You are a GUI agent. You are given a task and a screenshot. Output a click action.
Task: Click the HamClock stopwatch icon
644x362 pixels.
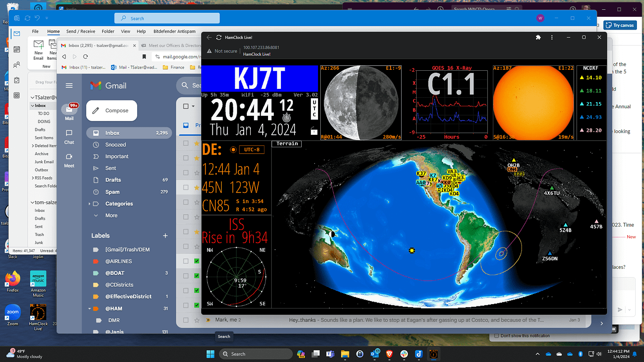(286, 117)
